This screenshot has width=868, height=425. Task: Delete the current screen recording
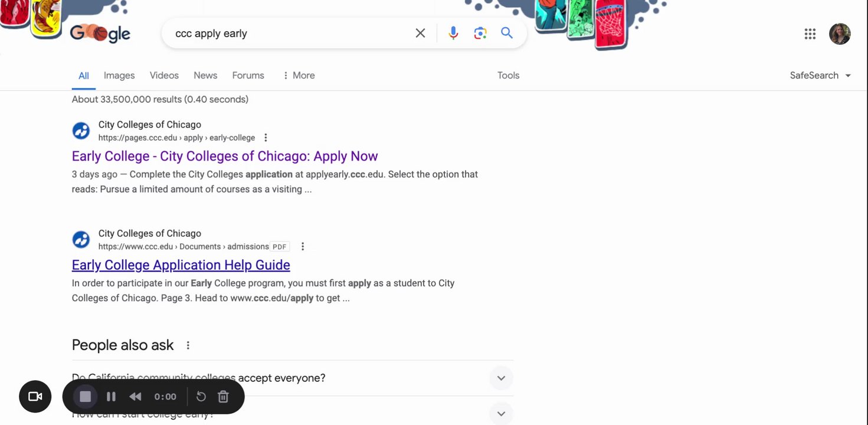[223, 397]
